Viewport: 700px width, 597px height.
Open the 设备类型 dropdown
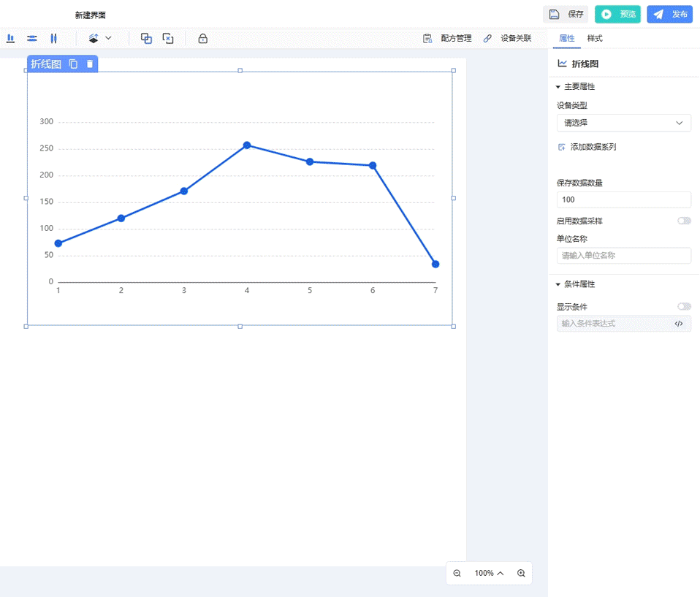pos(623,123)
